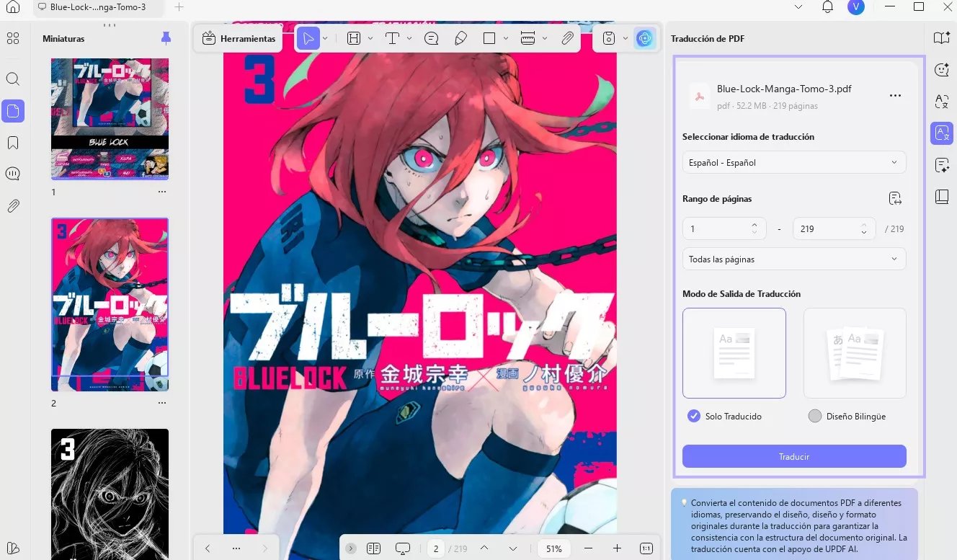
Task: Go to previous page with up arrow
Action: [484, 548]
